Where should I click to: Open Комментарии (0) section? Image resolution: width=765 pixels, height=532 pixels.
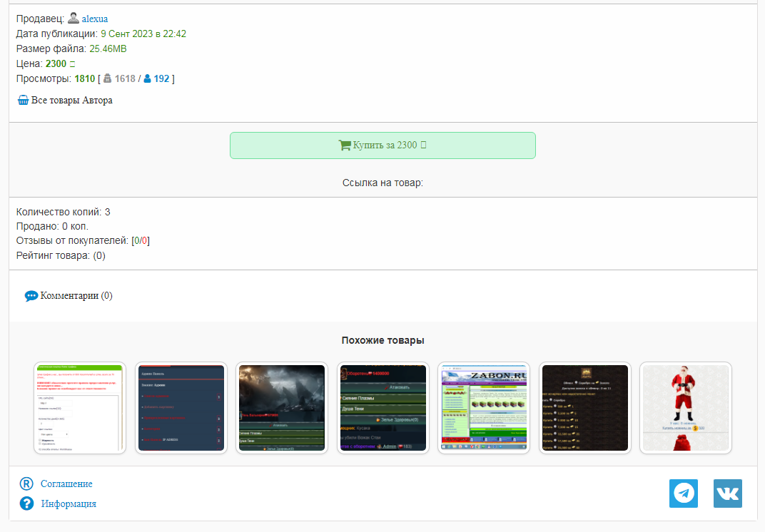pyautogui.click(x=76, y=296)
